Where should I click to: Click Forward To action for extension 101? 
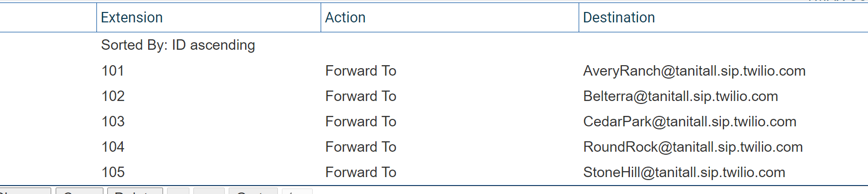point(360,71)
